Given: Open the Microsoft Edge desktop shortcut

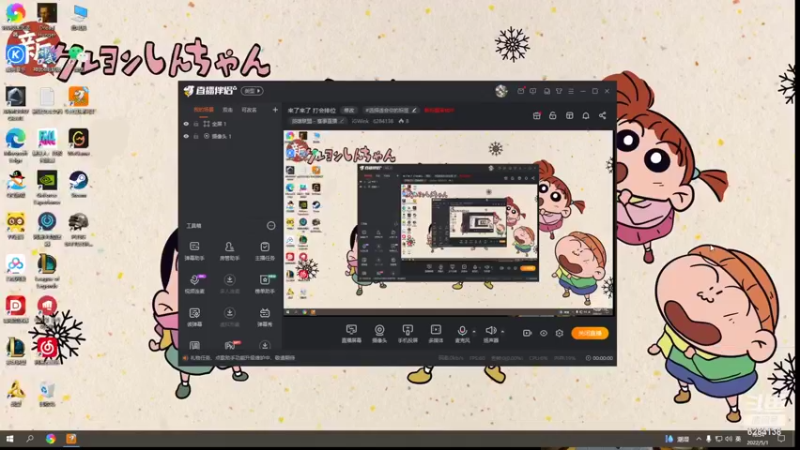Looking at the screenshot, I should tap(16, 145).
